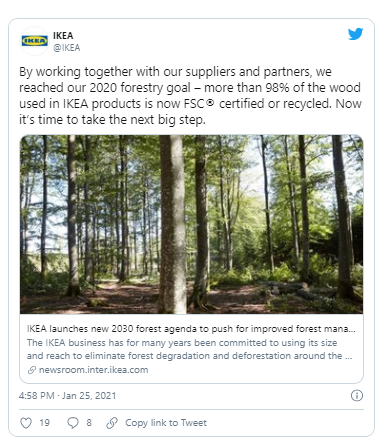This screenshot has height=446, width=386.
Task: Like the tweet with heart icon
Action: (26, 423)
